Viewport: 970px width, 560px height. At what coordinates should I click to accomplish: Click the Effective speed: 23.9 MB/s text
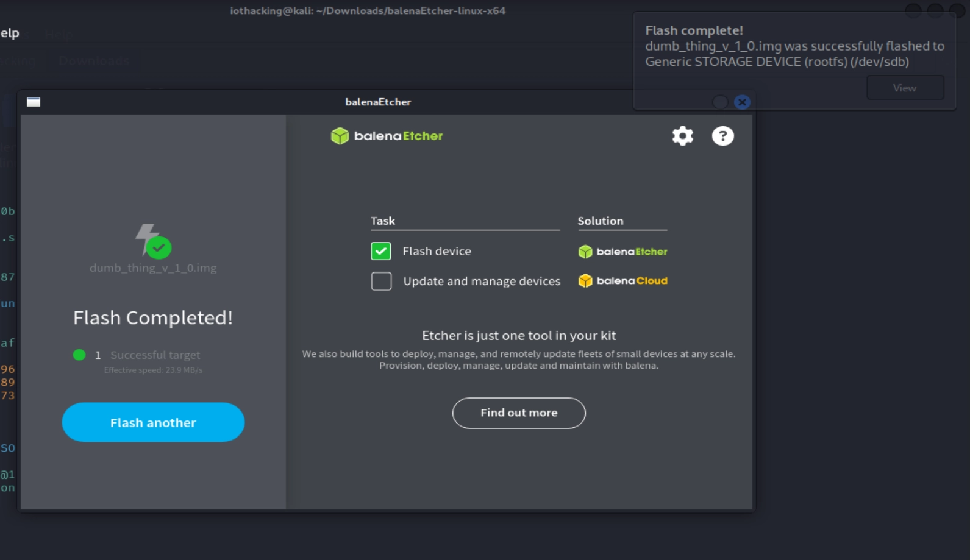point(153,370)
